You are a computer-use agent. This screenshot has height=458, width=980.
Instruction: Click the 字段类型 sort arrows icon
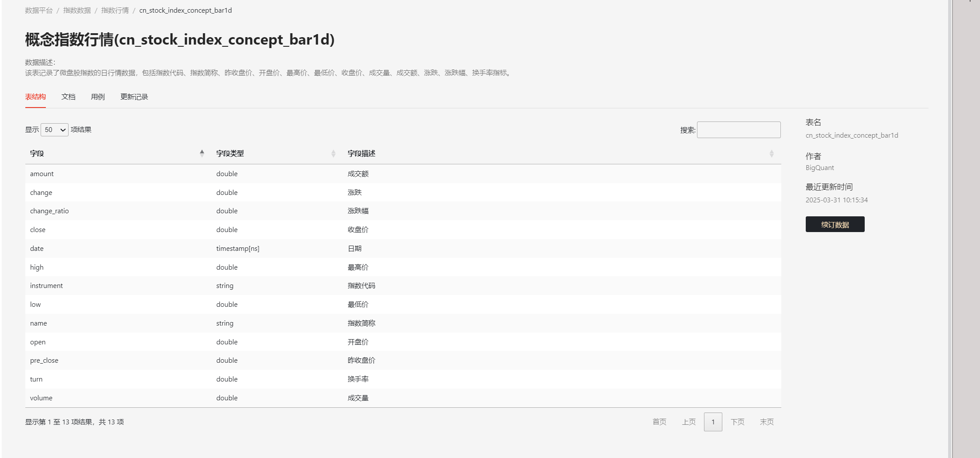[x=333, y=153]
